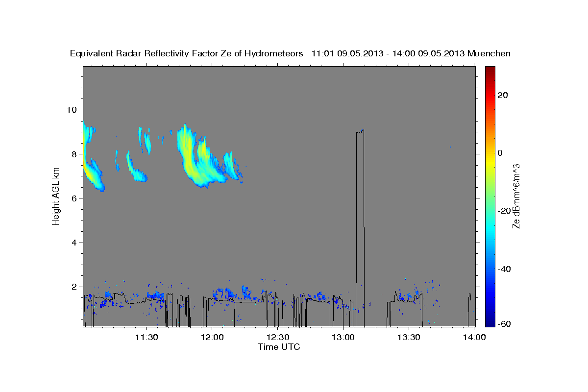Click the 'Ze dBmm^6/m^3' colorbar label
The width and height of the screenshot is (588, 392).
516,196
